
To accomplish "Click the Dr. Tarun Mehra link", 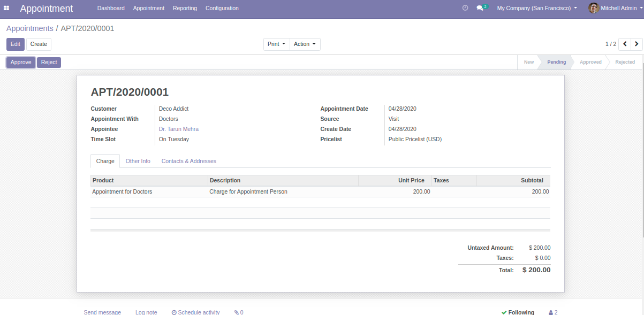I will tap(179, 129).
